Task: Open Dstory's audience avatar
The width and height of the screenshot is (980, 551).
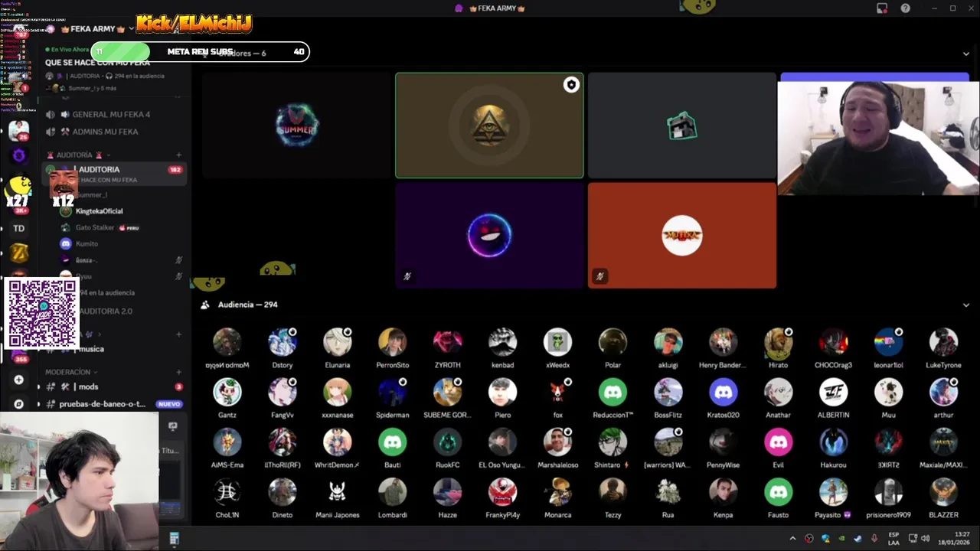Action: pos(283,342)
